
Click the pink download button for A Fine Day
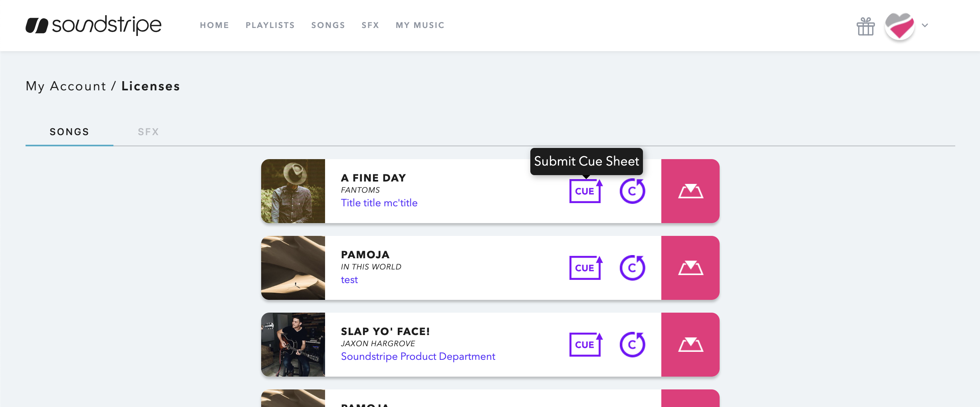point(690,191)
